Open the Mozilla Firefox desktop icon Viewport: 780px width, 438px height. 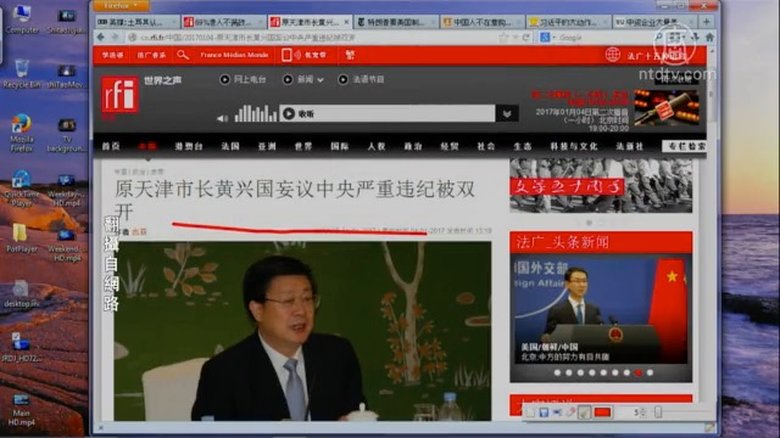coord(21,128)
